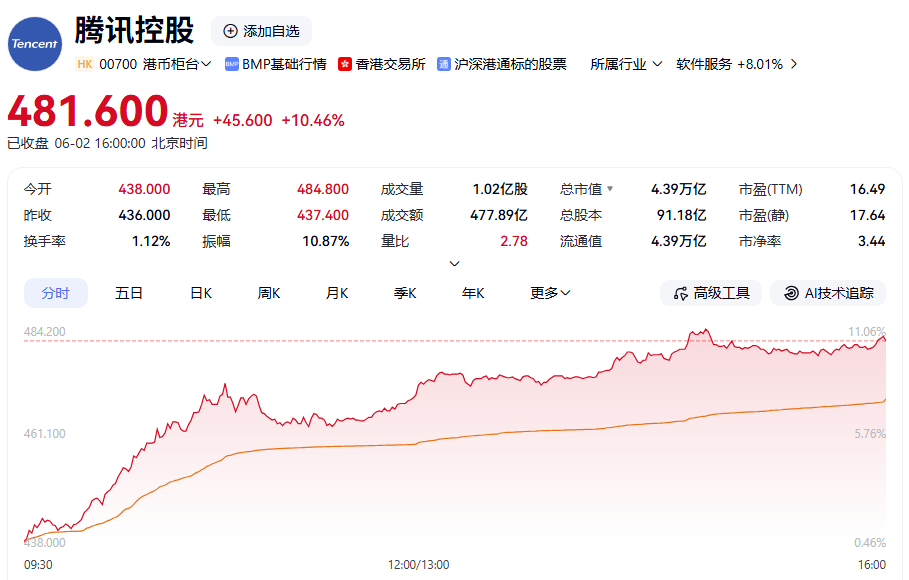Click the Tencent round logo
The image size is (909, 580).
[35, 44]
